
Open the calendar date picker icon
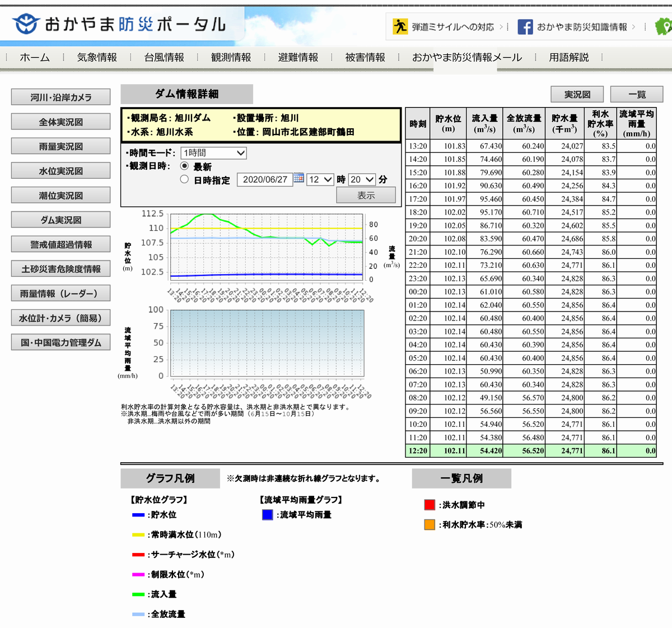tap(299, 179)
